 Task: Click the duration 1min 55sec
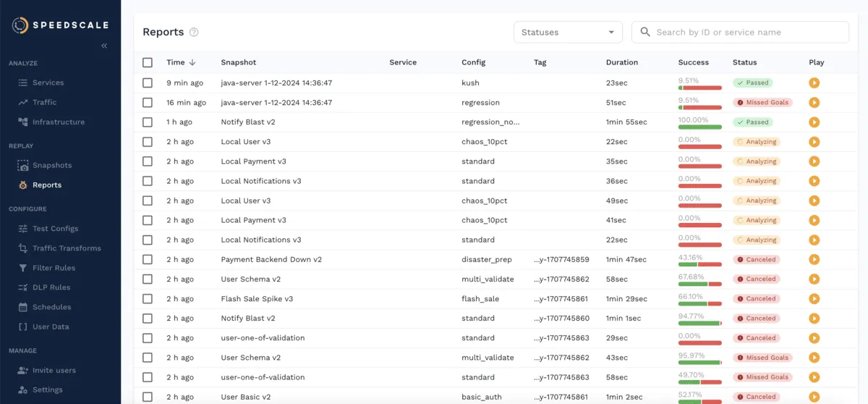(x=626, y=122)
